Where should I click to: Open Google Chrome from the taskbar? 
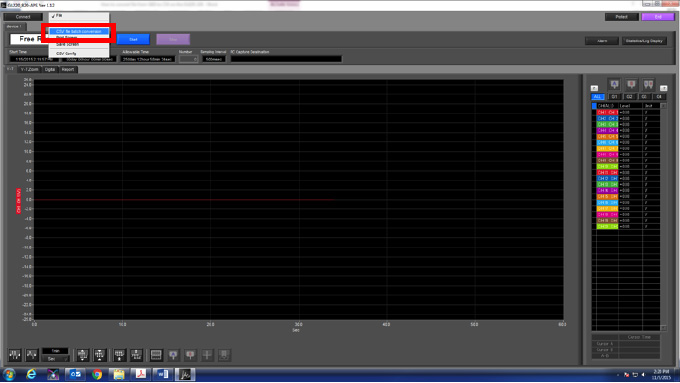97,374
